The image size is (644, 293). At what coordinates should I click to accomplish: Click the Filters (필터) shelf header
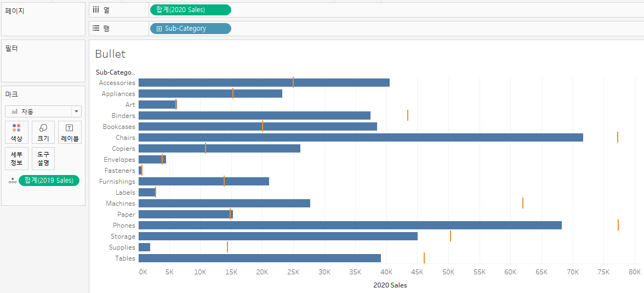tap(11, 48)
